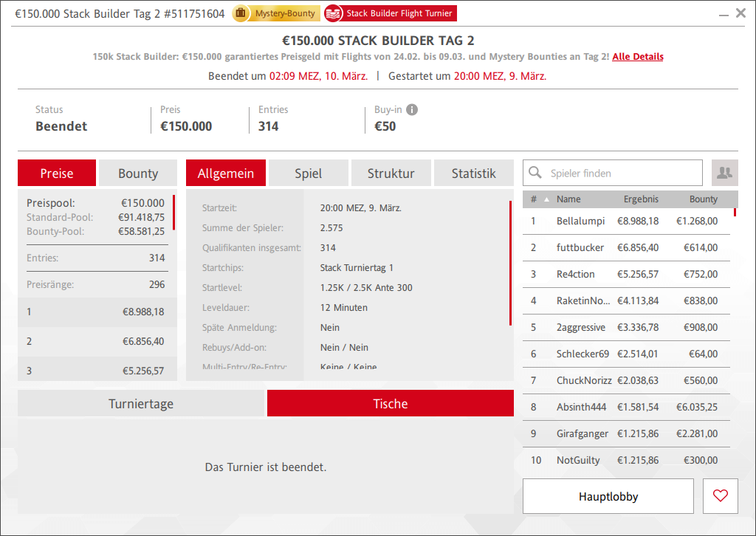Sort players by the Name column header
This screenshot has height=536, width=756.
(x=568, y=199)
